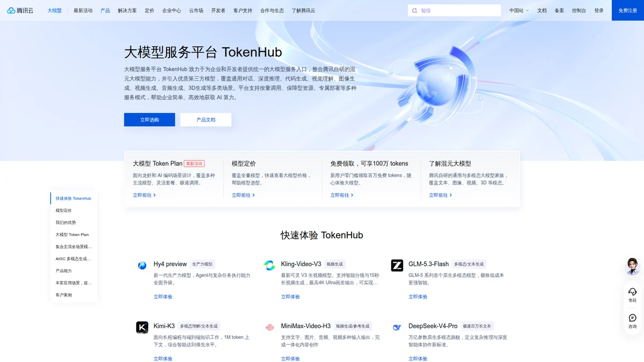
Task: Click 立即体验 for Kling-Video-V3
Action: point(290,297)
